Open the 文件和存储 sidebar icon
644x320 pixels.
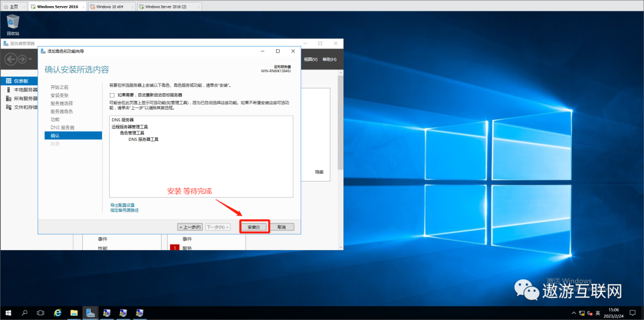[x=8, y=107]
